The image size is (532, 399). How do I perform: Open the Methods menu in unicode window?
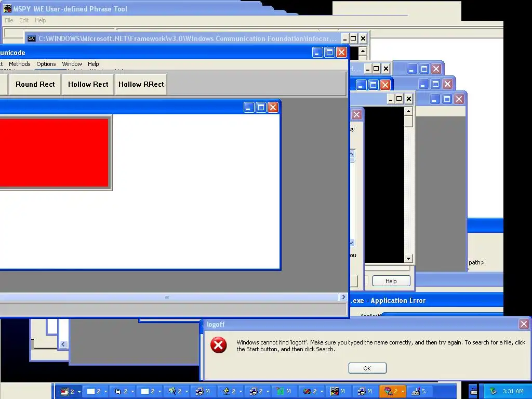coord(19,64)
